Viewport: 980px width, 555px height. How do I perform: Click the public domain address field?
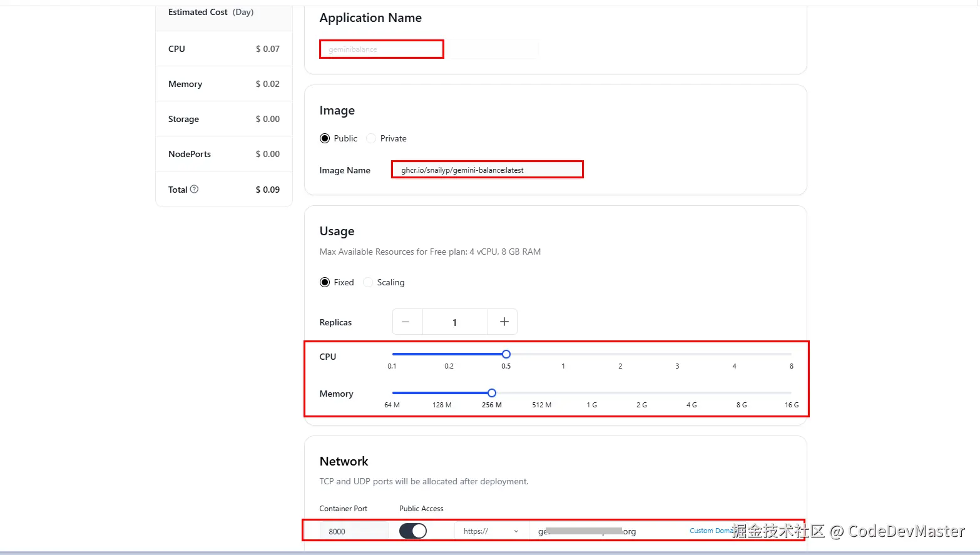click(x=605, y=531)
